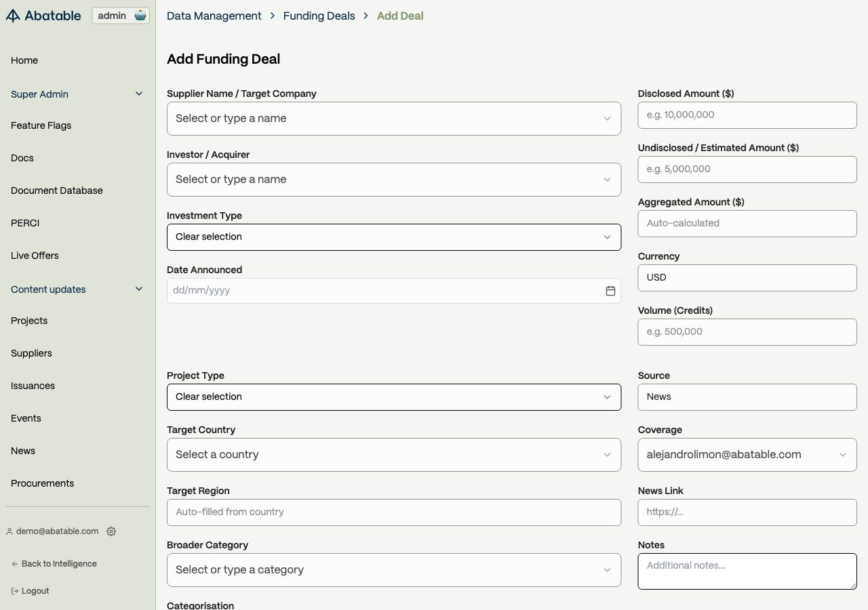Viewport: 868px width, 610px height.
Task: Click the News Link URL field
Action: point(747,512)
